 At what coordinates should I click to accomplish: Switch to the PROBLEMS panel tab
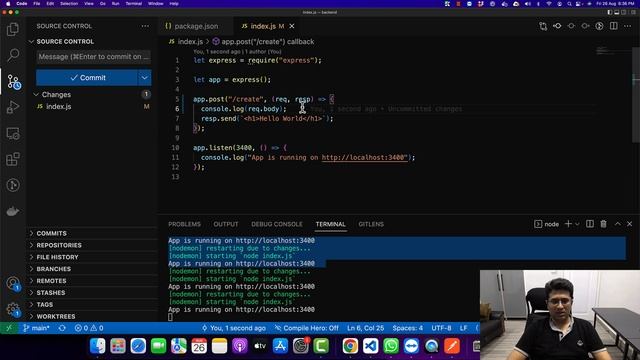184,224
